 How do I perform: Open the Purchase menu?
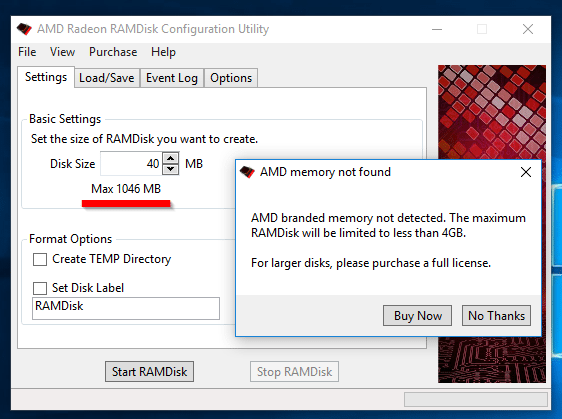pos(113,52)
